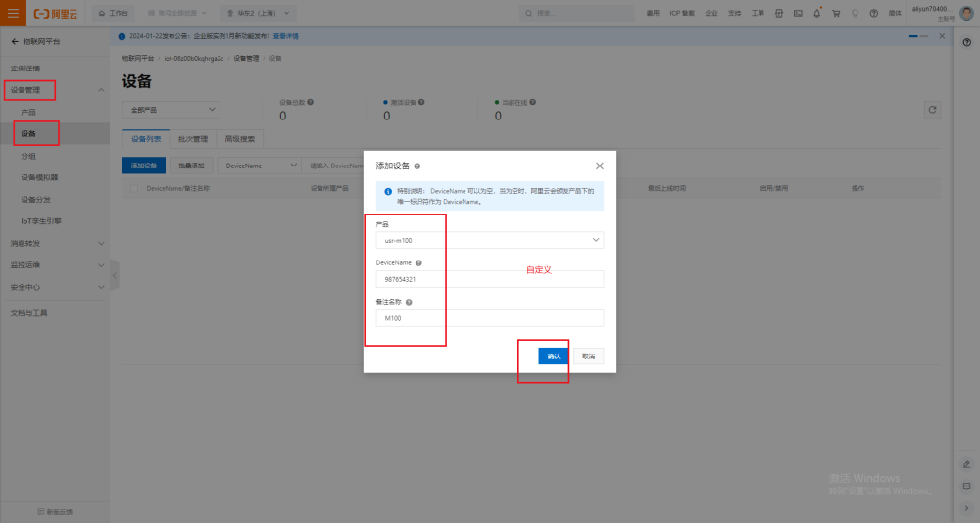
Task: Click the DeviceName input field
Action: [489, 279]
